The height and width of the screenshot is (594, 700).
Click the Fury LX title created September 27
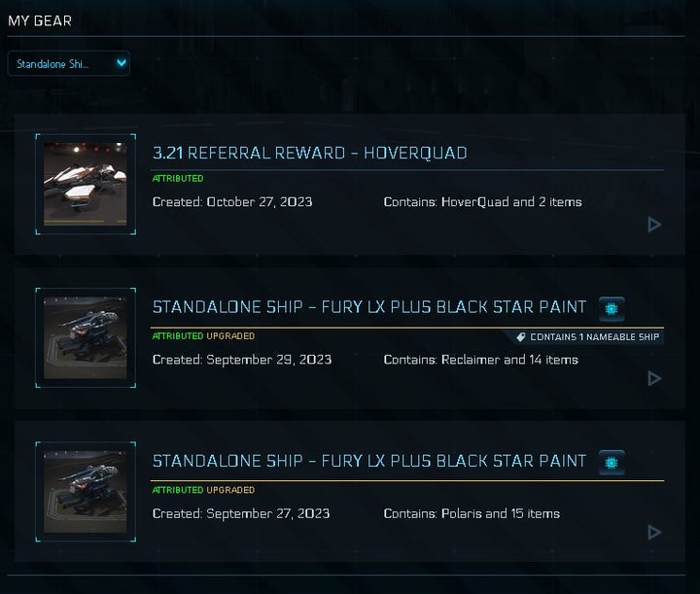369,461
